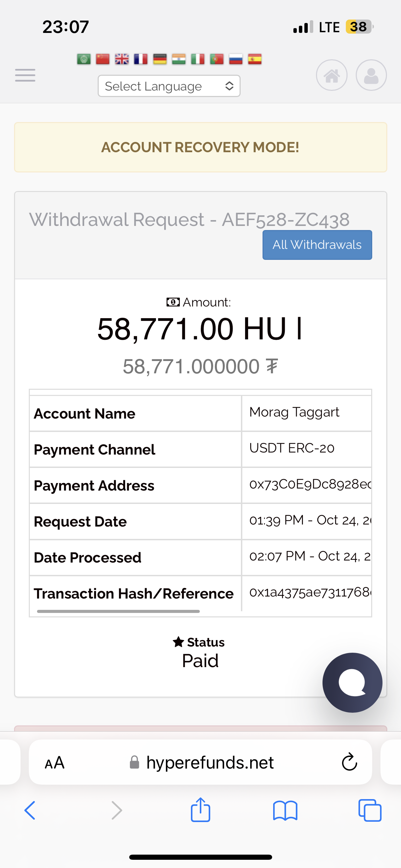The image size is (401, 868).
Task: Go forward in Safari
Action: (117, 810)
